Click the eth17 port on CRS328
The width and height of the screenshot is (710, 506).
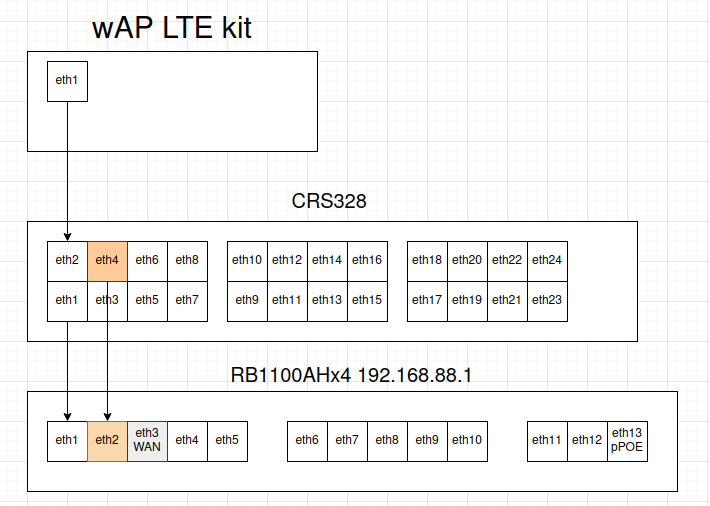click(x=427, y=301)
